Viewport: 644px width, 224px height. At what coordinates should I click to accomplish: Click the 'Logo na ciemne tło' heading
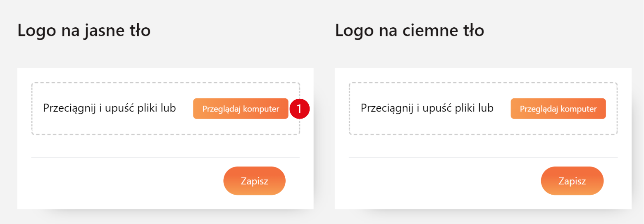(409, 31)
